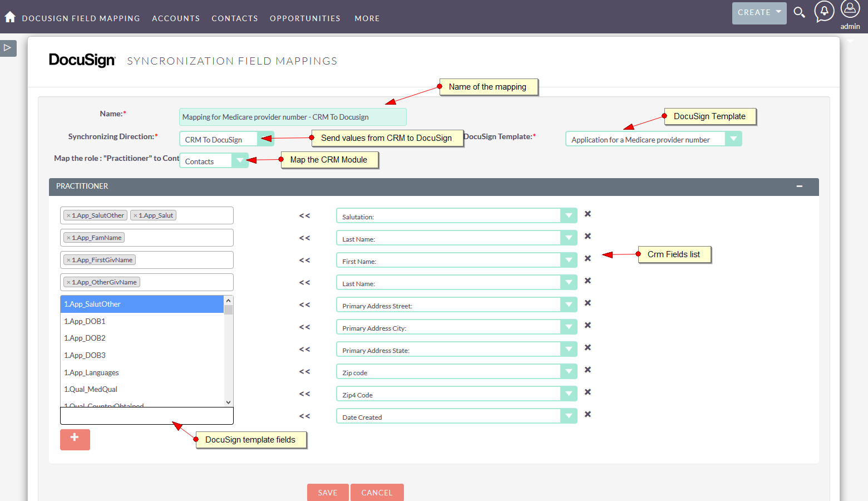Select 1.App_DOB3 from the list
The height and width of the screenshot is (501, 868).
click(142, 355)
